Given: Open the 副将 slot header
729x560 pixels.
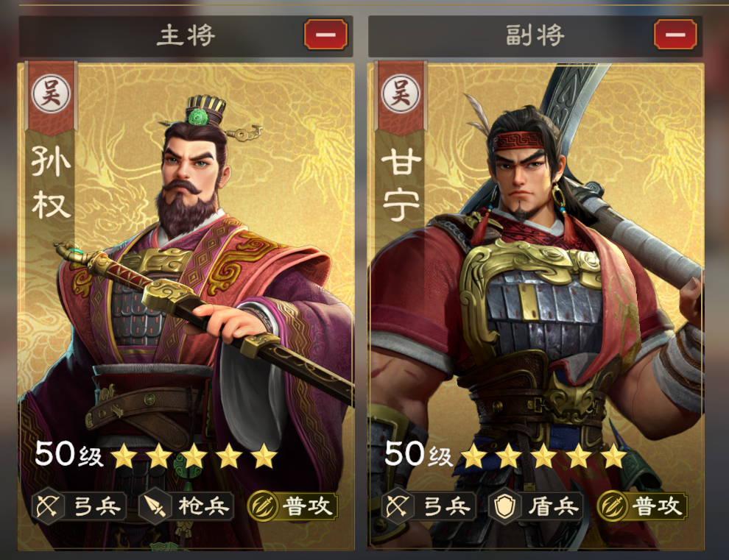Looking at the screenshot, I should (535, 36).
